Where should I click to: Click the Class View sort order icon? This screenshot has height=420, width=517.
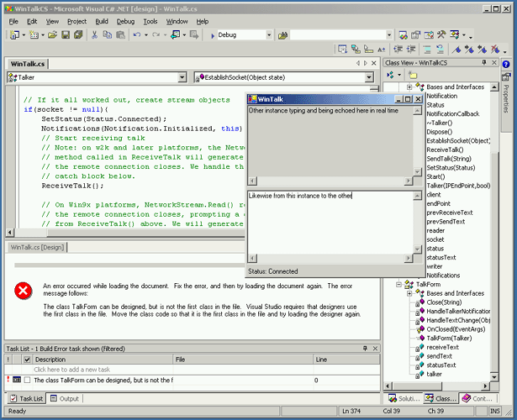(390, 75)
